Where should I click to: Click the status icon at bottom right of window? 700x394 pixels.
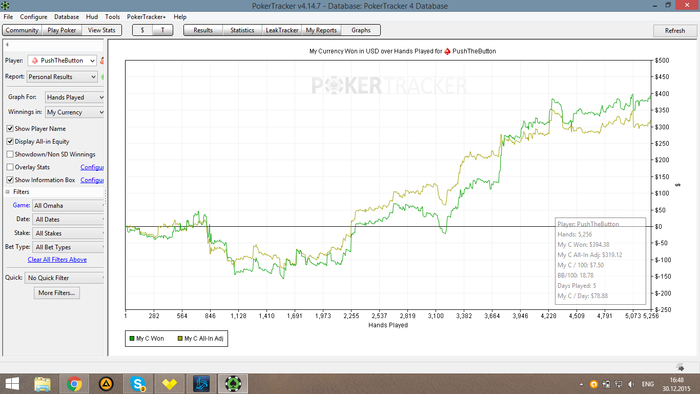(x=680, y=368)
